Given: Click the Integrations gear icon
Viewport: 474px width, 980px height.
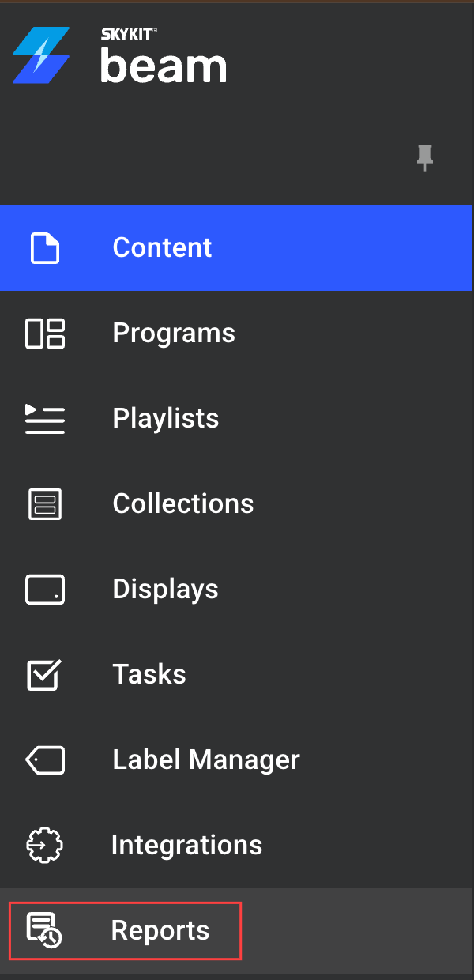Looking at the screenshot, I should (x=44, y=845).
